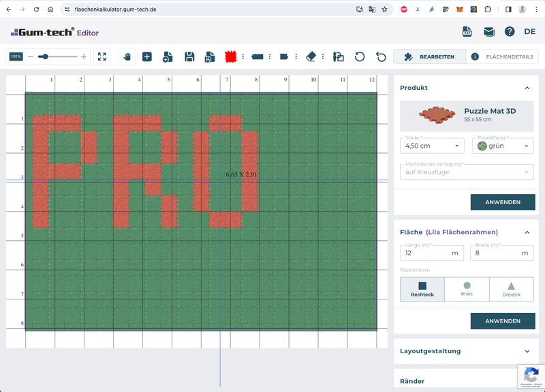Click the DE language switcher
This screenshot has width=545, height=392.
pos(529,31)
